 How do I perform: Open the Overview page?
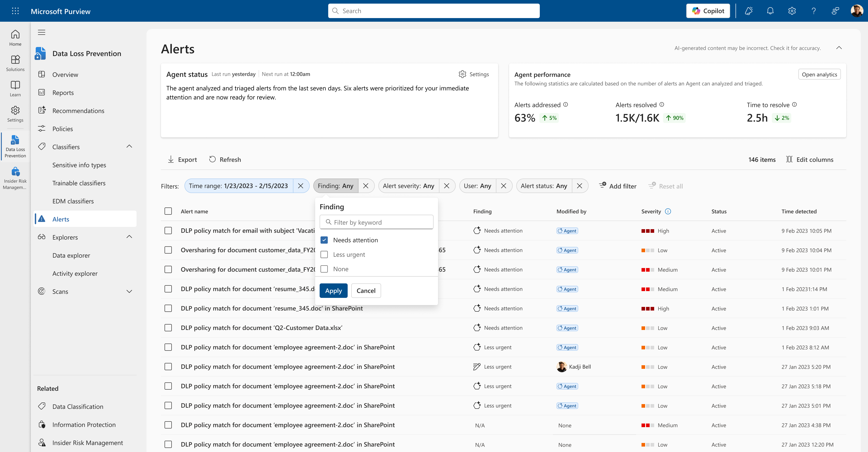65,74
